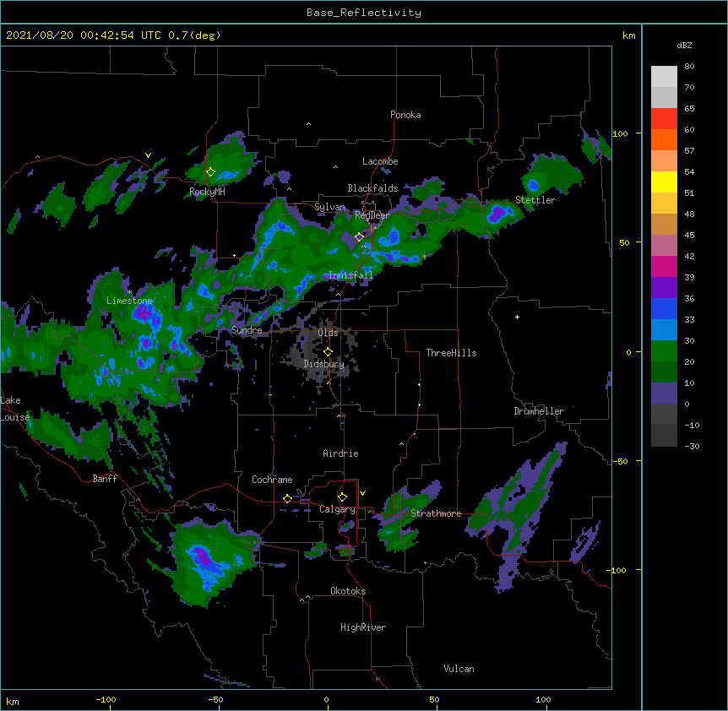
Task: Click the Ponoka town label
Action: [x=405, y=115]
